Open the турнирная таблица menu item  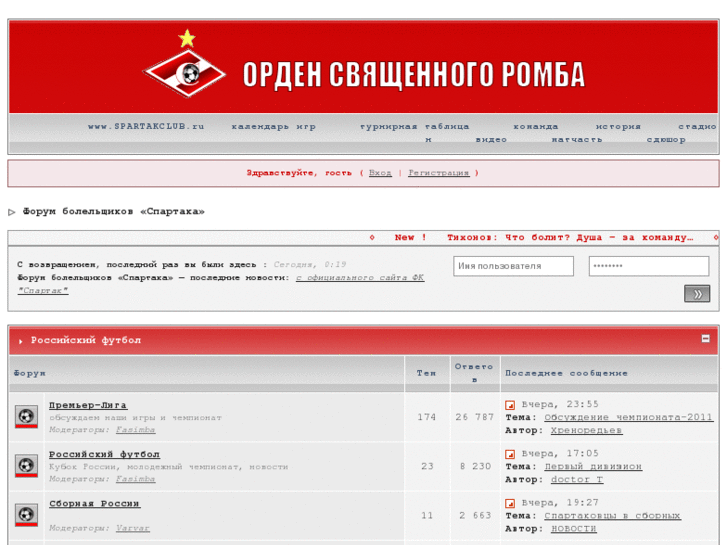pos(415,126)
